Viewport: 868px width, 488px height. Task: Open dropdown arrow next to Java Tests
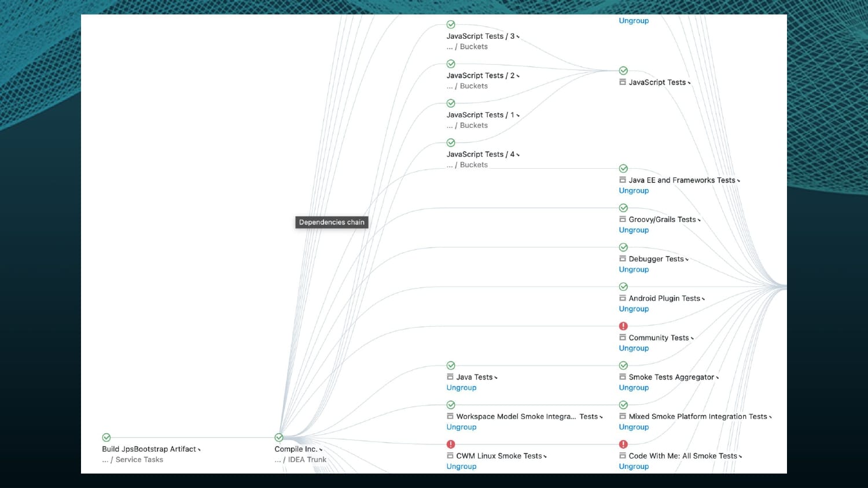pos(496,378)
